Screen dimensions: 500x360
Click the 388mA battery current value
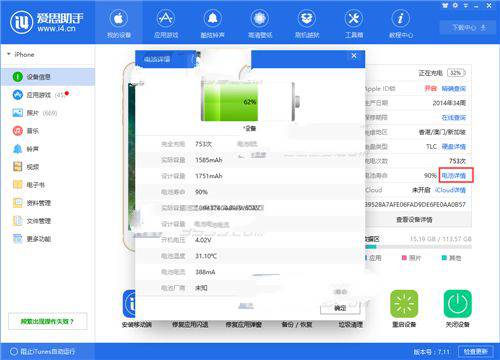[x=205, y=272]
